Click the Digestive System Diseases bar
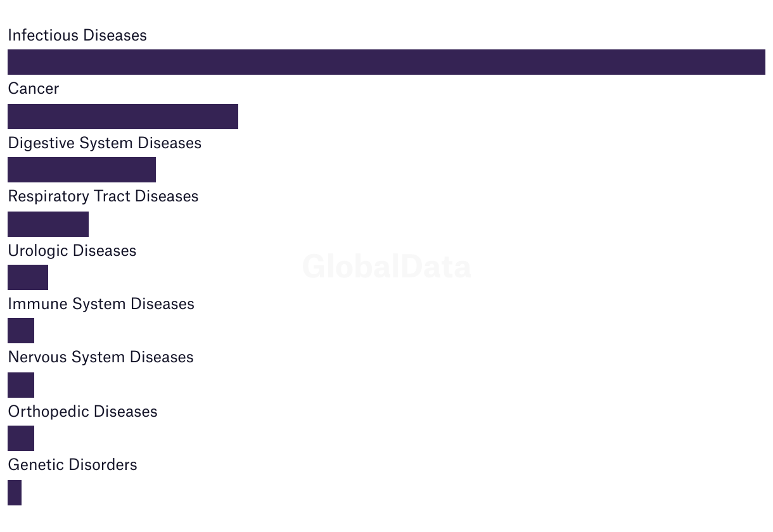This screenshot has width=773, height=532. tap(82, 170)
